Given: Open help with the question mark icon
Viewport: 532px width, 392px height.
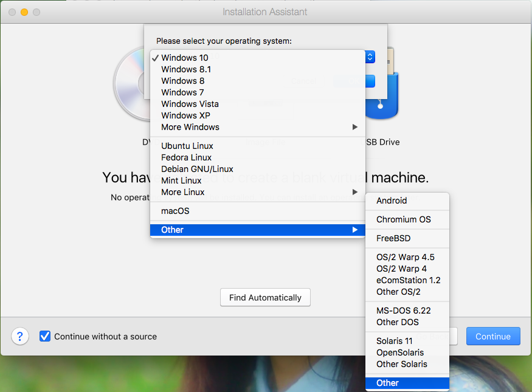Looking at the screenshot, I should (x=20, y=336).
